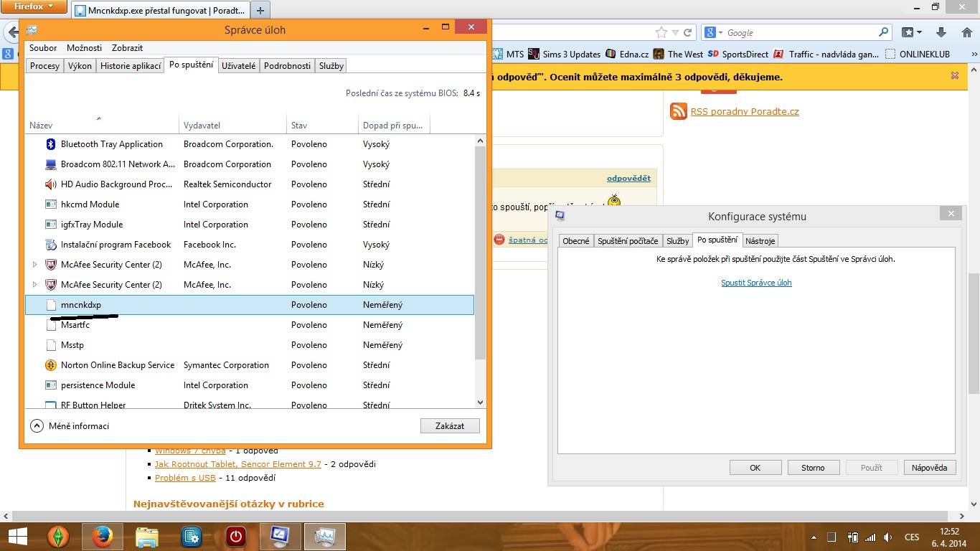
Task: Open the Firefox application menu dropdown
Action: pos(34,6)
